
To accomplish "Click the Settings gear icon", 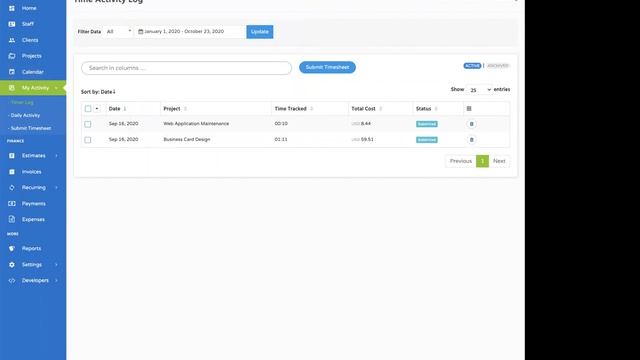I will click(x=12, y=264).
